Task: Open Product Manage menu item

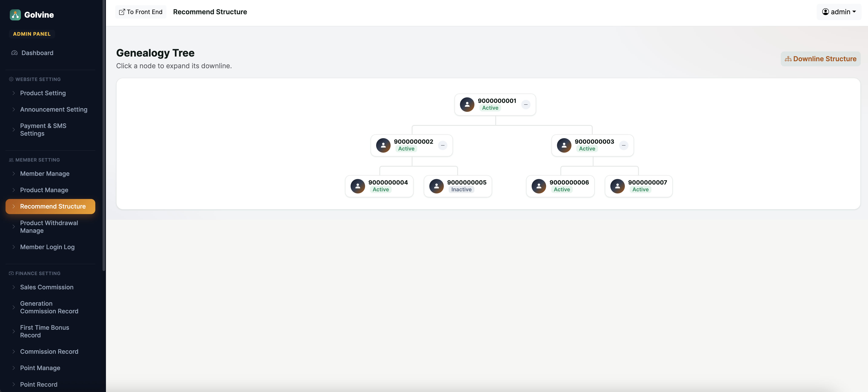Action: (x=50, y=190)
